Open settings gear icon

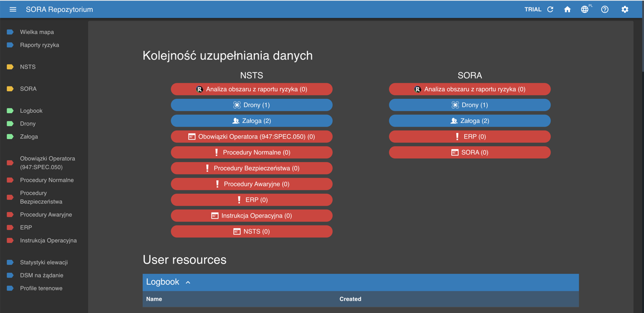coord(625,10)
